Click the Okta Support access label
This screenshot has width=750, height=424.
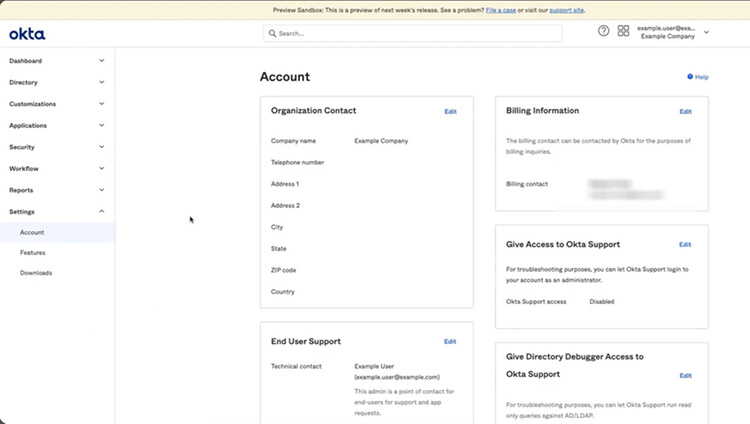(536, 301)
